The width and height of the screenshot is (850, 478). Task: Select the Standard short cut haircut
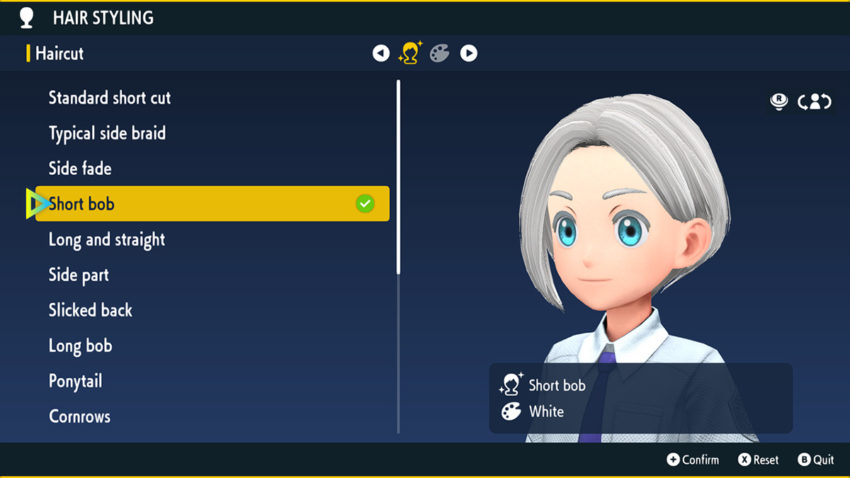point(110,98)
